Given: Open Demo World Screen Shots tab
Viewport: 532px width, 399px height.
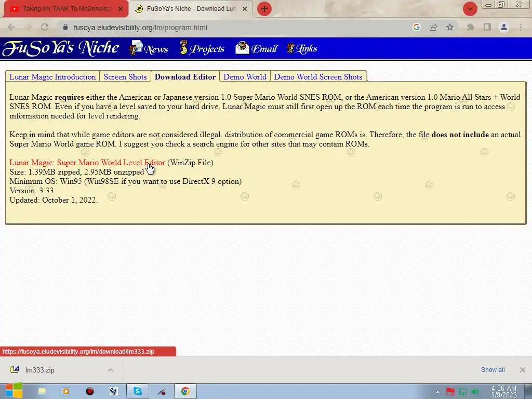Looking at the screenshot, I should click(318, 77).
